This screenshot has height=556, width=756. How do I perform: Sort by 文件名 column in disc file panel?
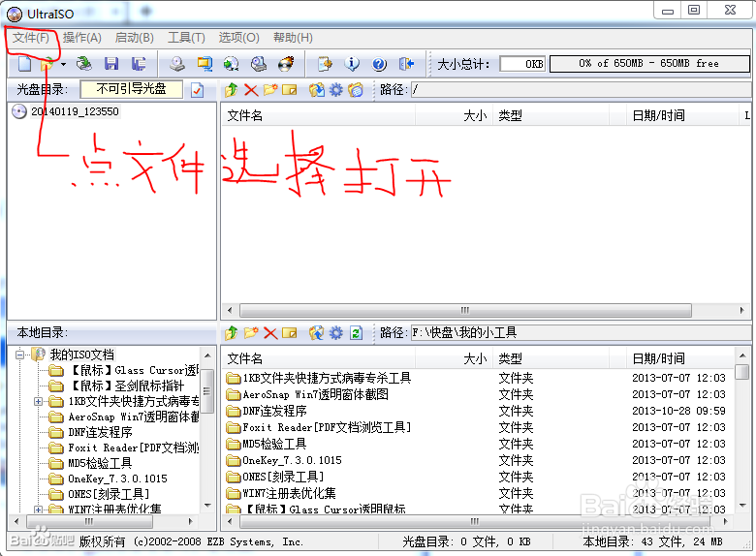tap(318, 115)
